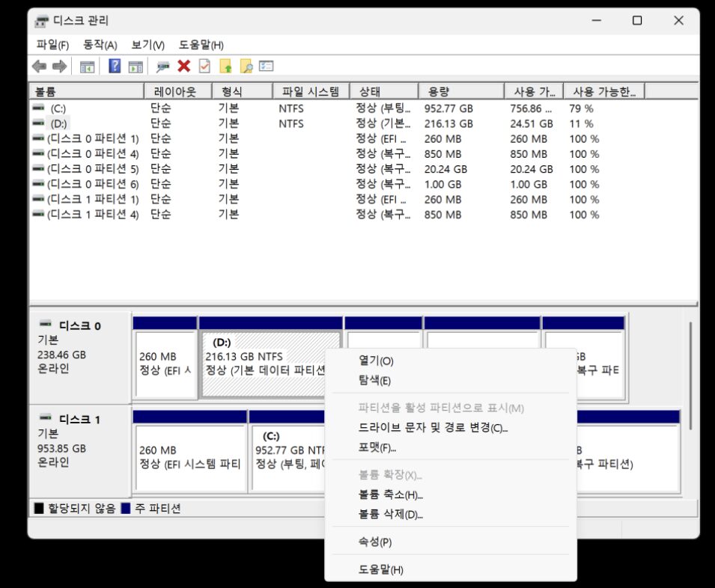Click the back arrow toolbar icon
715x588 pixels.
point(39,67)
